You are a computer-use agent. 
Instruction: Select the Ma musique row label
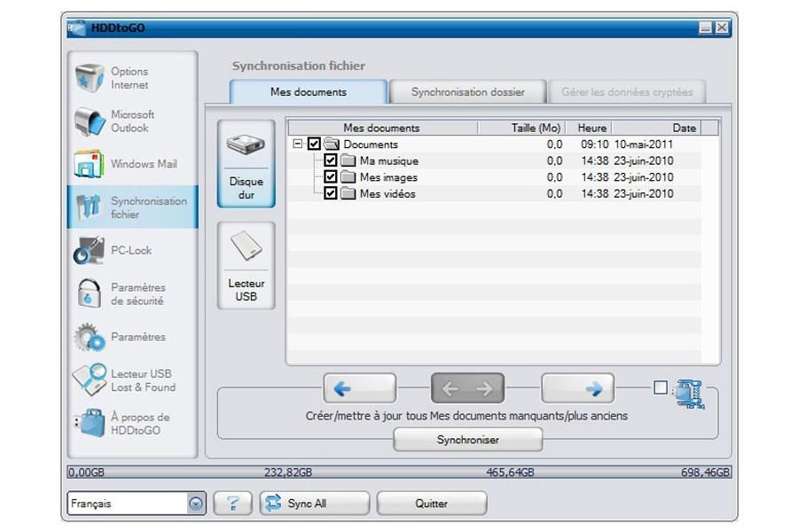coord(389,160)
